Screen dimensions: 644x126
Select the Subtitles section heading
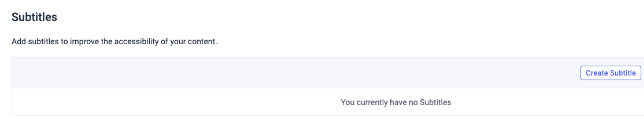[x=34, y=17]
